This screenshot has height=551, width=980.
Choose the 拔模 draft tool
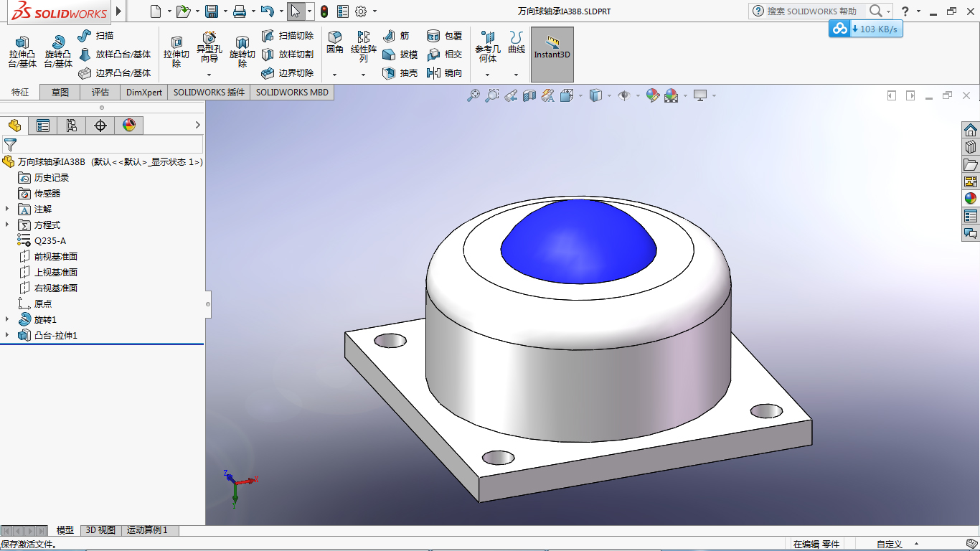(x=400, y=54)
